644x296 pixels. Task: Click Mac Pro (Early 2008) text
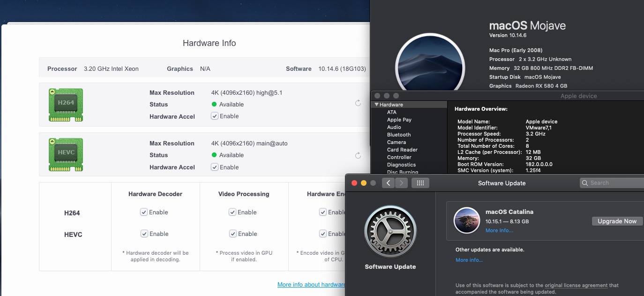coord(516,50)
